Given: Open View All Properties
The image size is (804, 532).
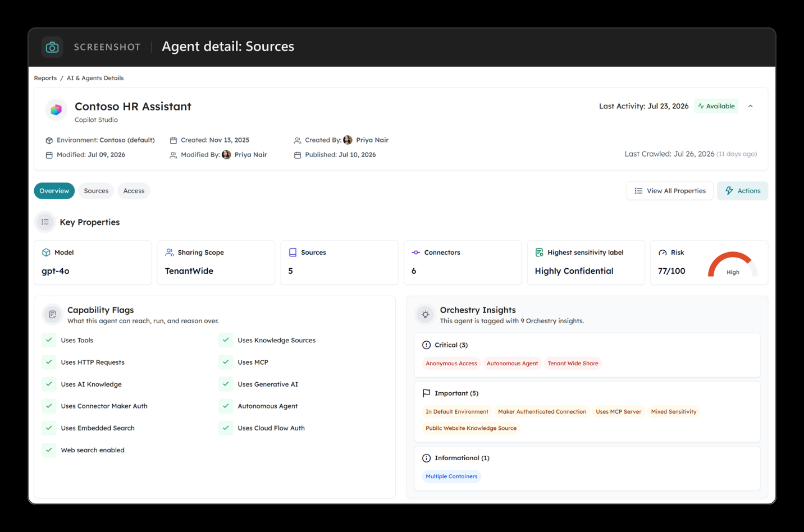Looking at the screenshot, I should [670, 191].
